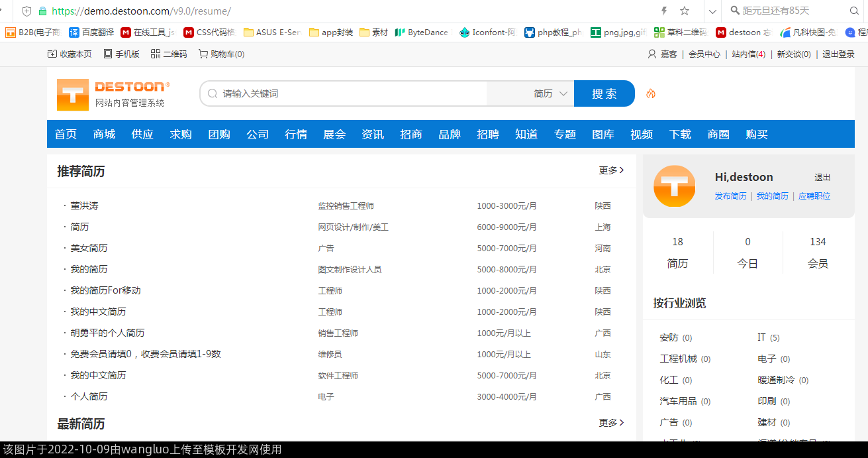Click the orange user avatar image
Screen dimensions: 868x458
coord(674,186)
